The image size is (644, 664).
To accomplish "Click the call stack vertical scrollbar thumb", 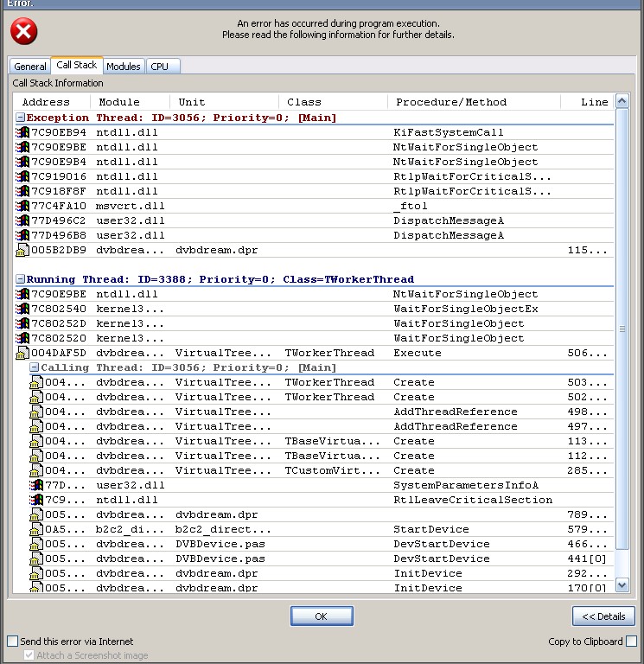I will pyautogui.click(x=622, y=329).
